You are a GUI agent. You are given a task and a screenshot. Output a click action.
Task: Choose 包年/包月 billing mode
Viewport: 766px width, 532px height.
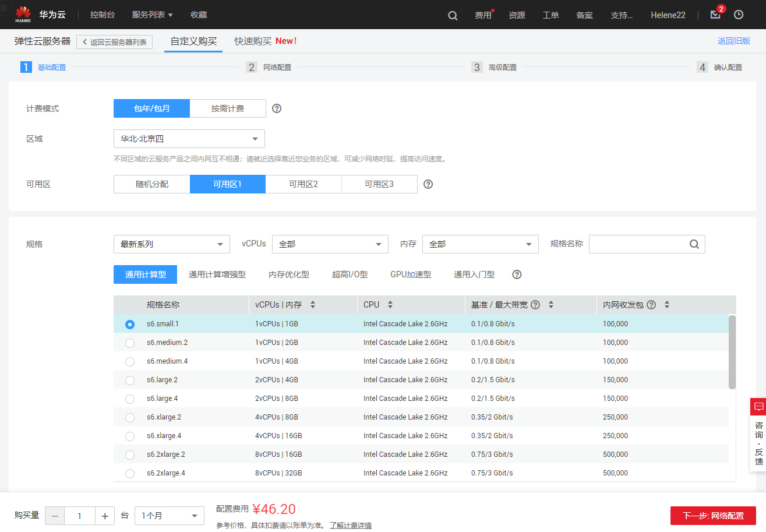click(x=151, y=108)
